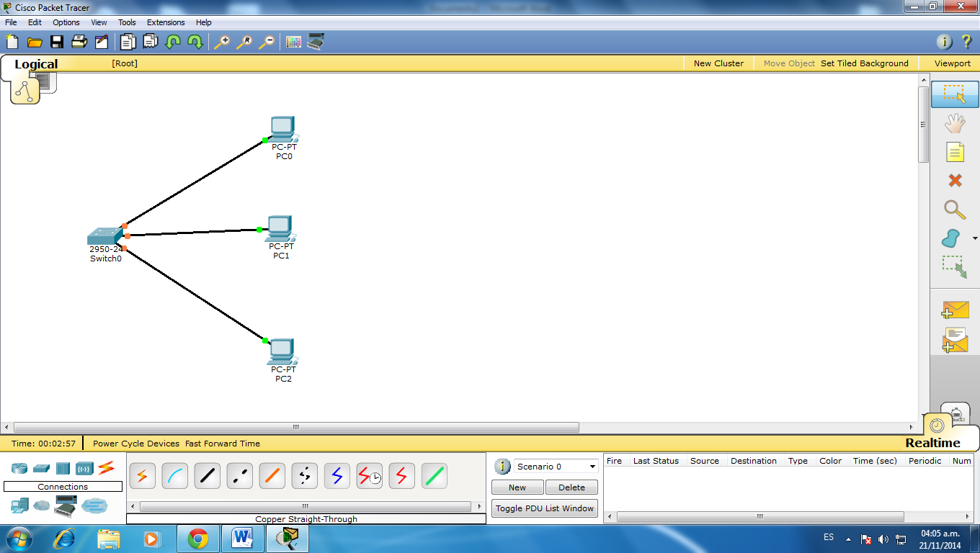Open the File menu

[x=11, y=22]
